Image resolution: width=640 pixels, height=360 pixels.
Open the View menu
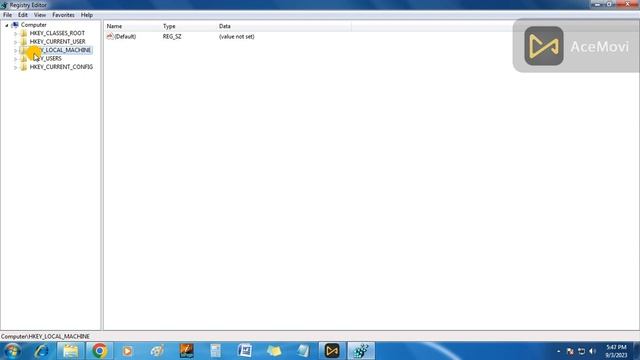click(40, 15)
